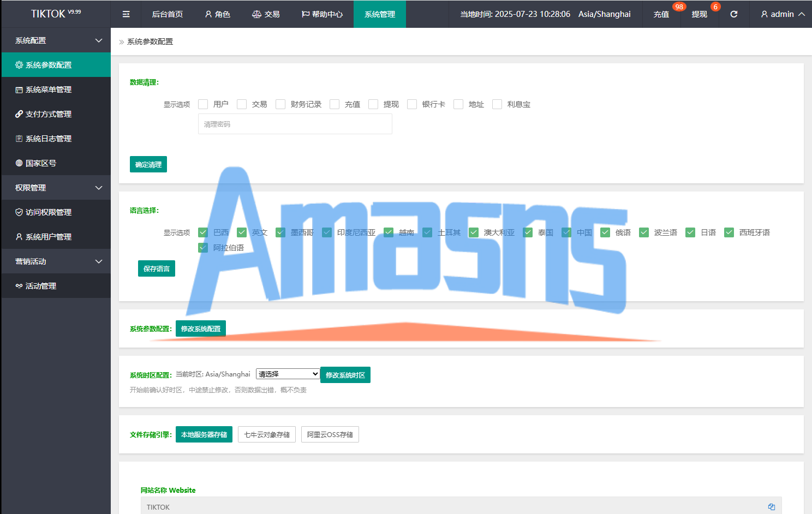Select 七牛云对象存储 storage engine

267,434
